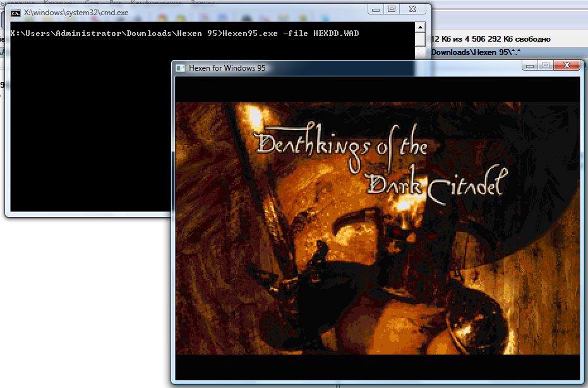The height and width of the screenshot is (388, 588).
Task: Click the free disk space label
Action: tap(493, 38)
